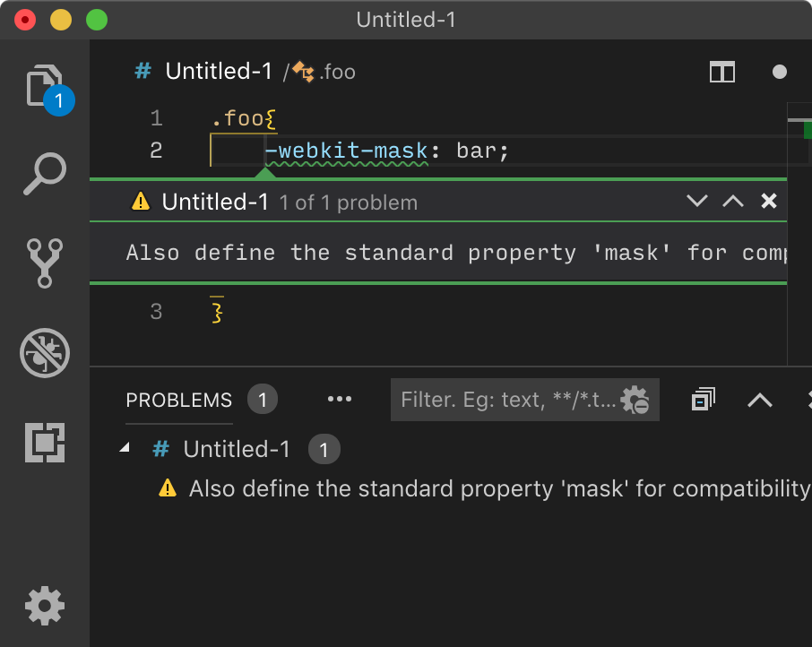Click the Untitled-1 breadcrumb
The width and height of the screenshot is (812, 647).
219,72
